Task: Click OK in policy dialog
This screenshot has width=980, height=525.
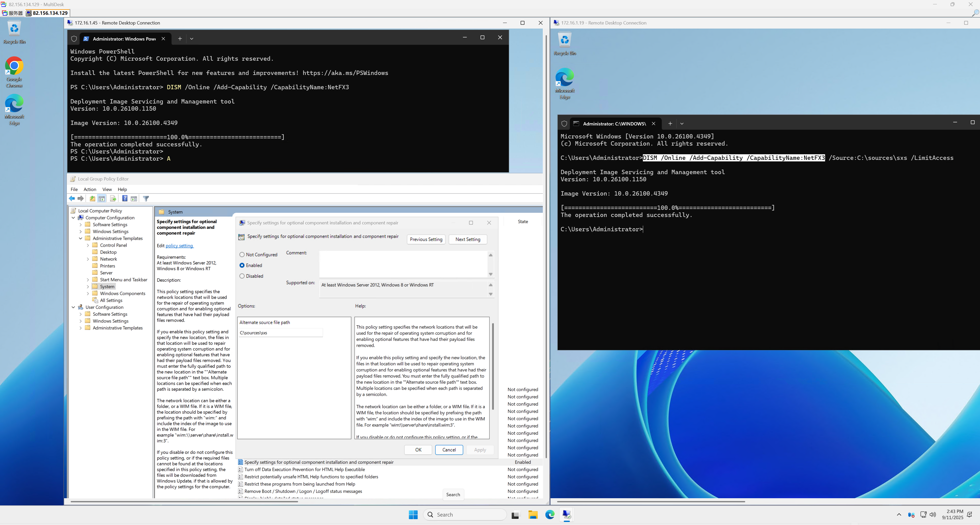Action: click(x=418, y=450)
